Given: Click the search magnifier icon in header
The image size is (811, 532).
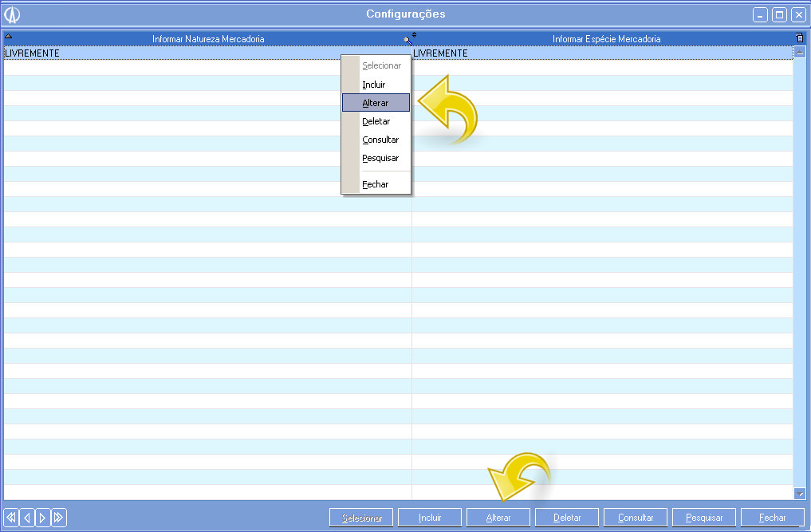Looking at the screenshot, I should click(408, 38).
